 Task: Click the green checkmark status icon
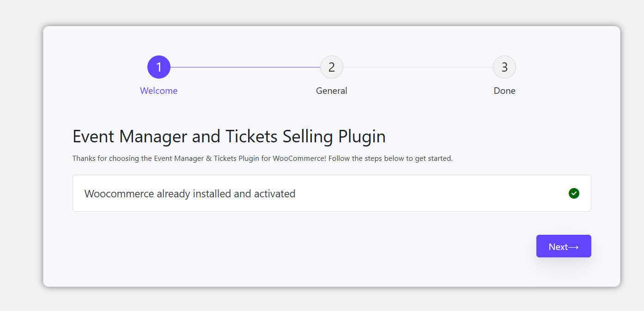tap(574, 193)
